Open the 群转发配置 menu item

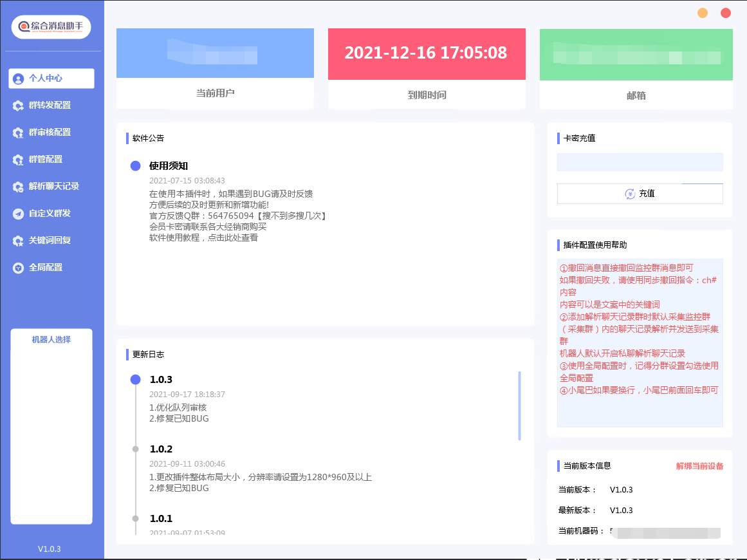point(50,106)
